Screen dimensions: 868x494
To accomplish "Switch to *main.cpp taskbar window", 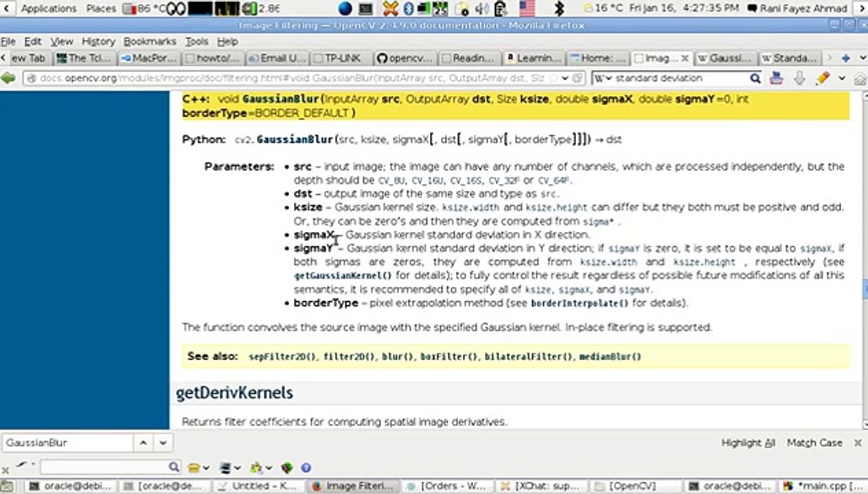I will coord(825,486).
